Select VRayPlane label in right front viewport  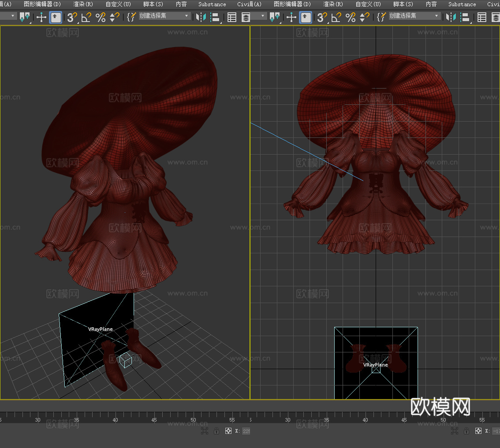point(375,365)
